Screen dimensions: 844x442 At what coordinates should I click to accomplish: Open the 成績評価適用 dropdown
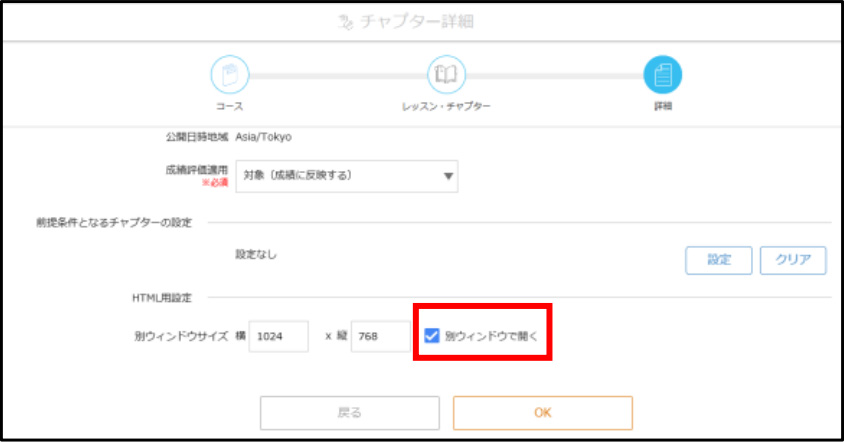(347, 176)
